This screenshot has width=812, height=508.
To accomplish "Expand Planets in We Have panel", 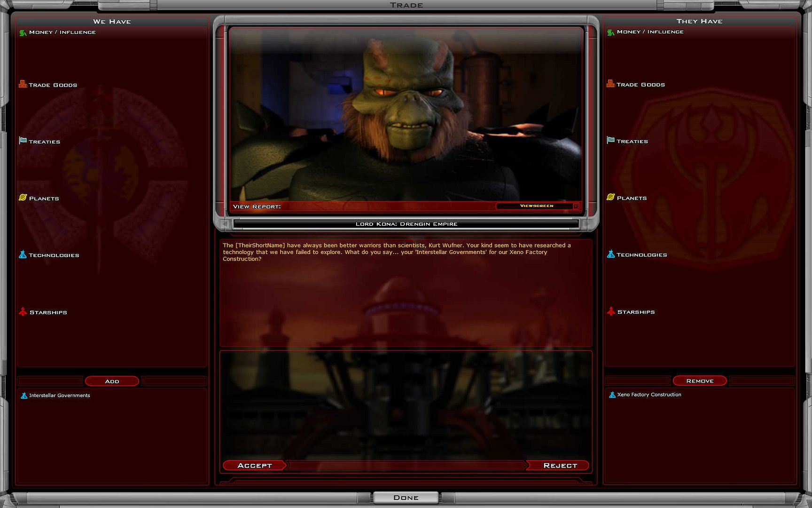I will click(44, 198).
